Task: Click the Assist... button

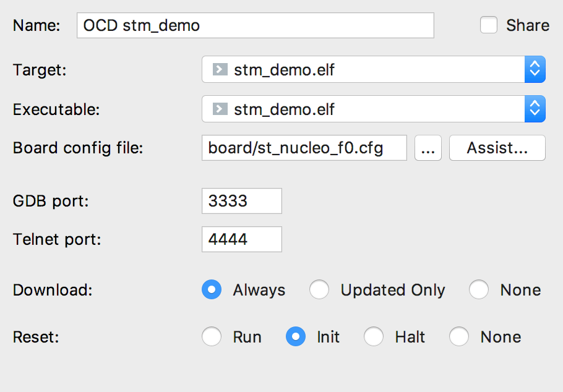Action: [x=497, y=148]
